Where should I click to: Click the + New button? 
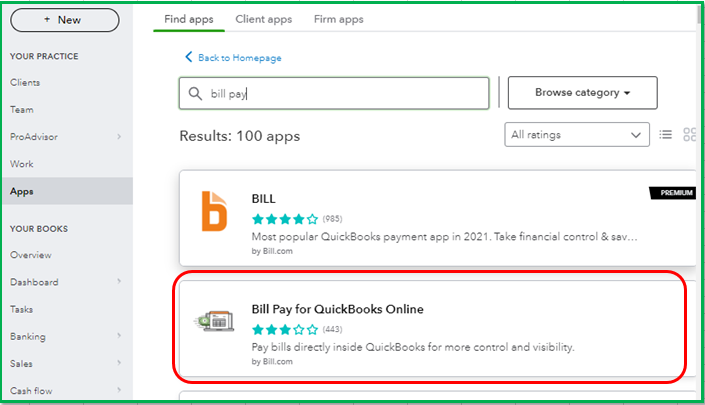coord(65,20)
